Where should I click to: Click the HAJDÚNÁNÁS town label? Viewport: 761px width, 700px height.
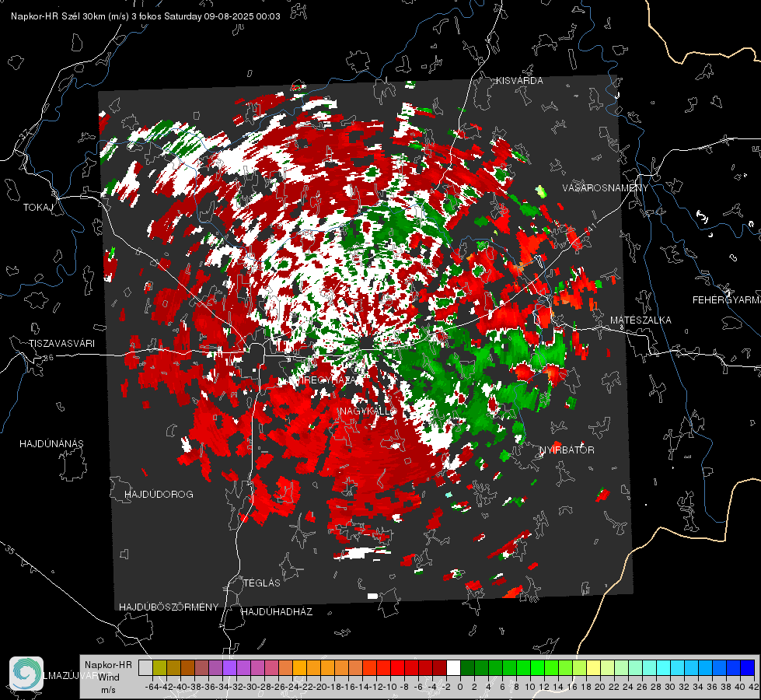click(x=51, y=444)
